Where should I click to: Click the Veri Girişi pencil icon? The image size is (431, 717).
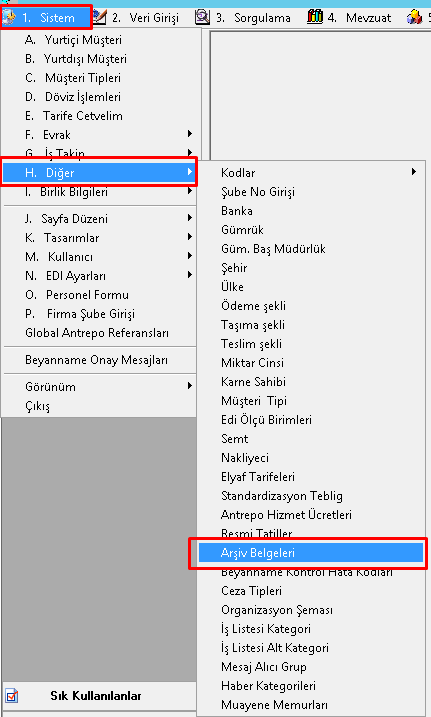click(x=99, y=17)
